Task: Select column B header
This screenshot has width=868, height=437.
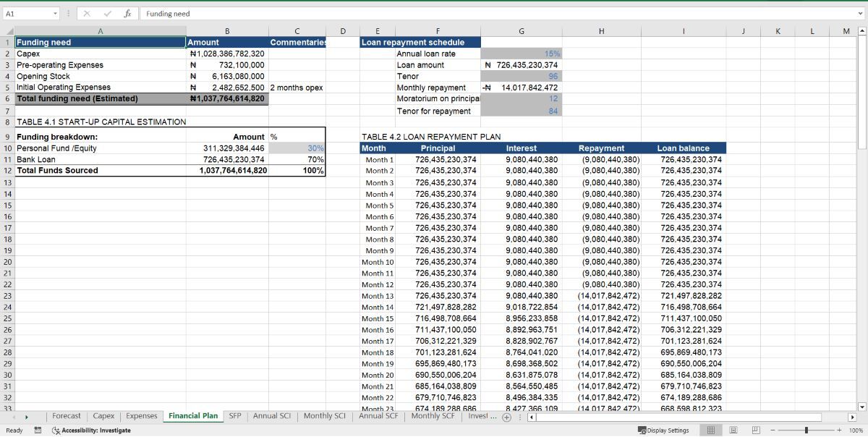Action: click(x=227, y=31)
